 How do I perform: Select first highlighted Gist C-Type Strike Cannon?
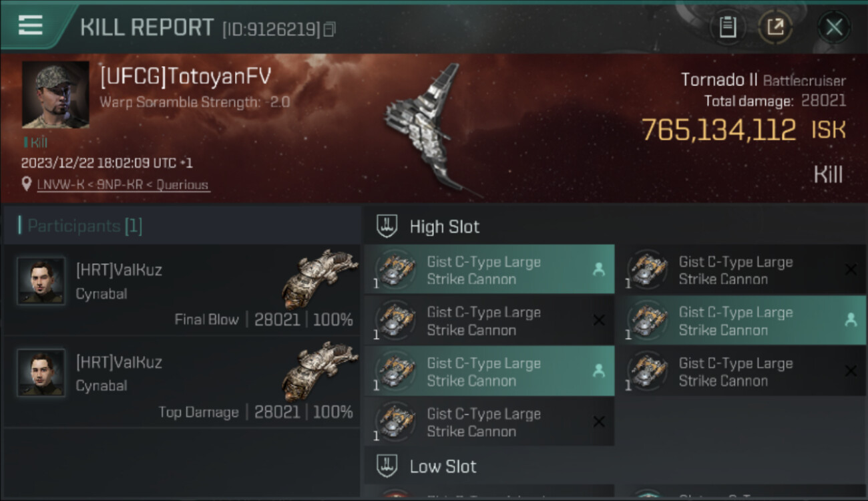click(x=489, y=269)
